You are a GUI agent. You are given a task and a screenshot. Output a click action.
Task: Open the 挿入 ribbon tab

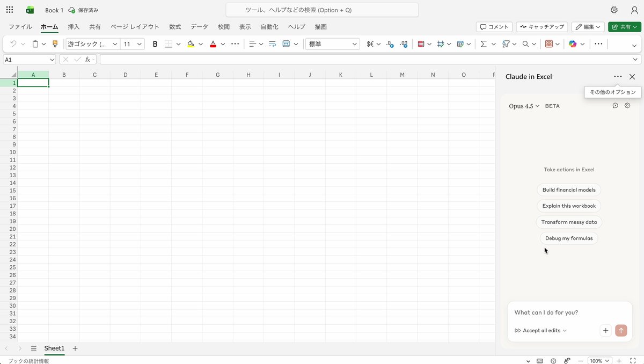click(x=74, y=27)
